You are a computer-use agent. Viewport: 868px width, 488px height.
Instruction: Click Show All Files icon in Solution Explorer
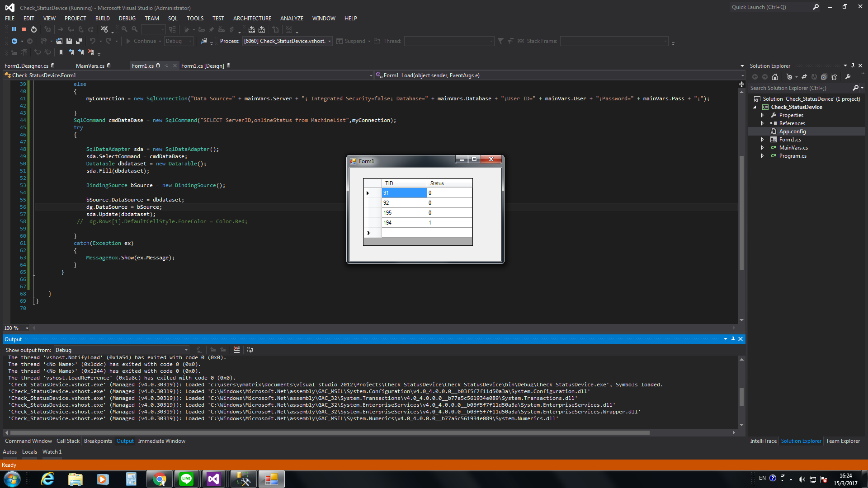834,77
